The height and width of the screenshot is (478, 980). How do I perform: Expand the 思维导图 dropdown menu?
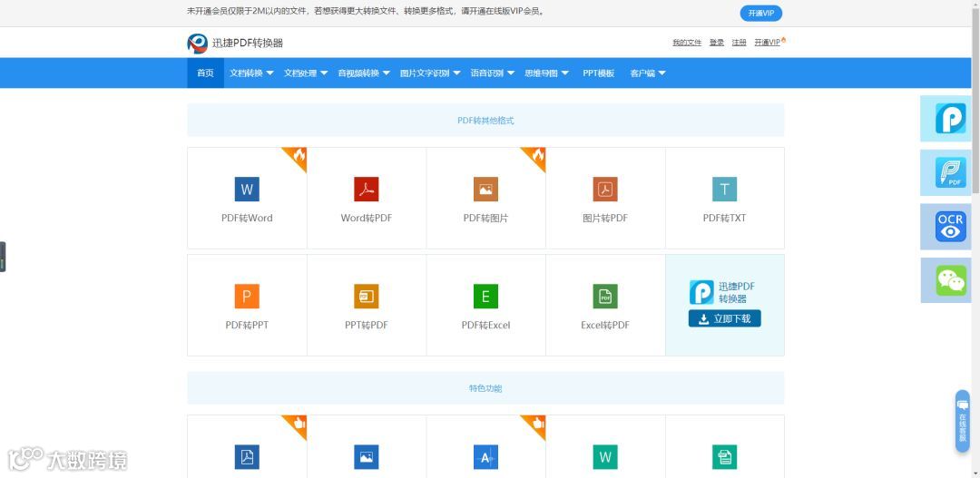[546, 73]
